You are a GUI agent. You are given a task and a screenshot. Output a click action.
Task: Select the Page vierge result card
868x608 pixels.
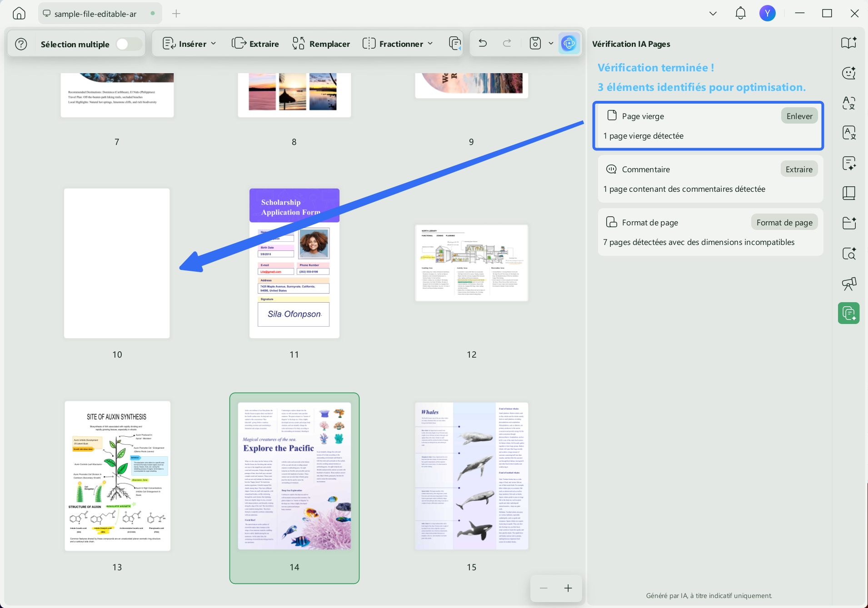(708, 126)
